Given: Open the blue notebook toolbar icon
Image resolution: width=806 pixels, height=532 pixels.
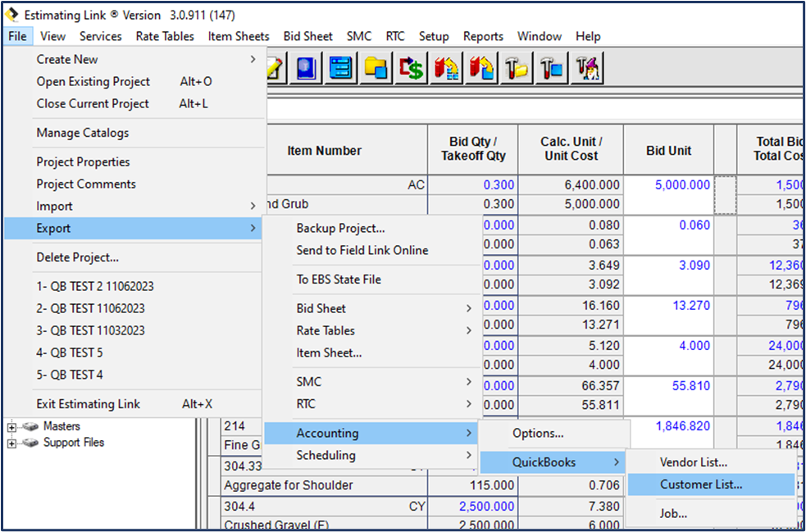Looking at the screenshot, I should click(x=306, y=68).
